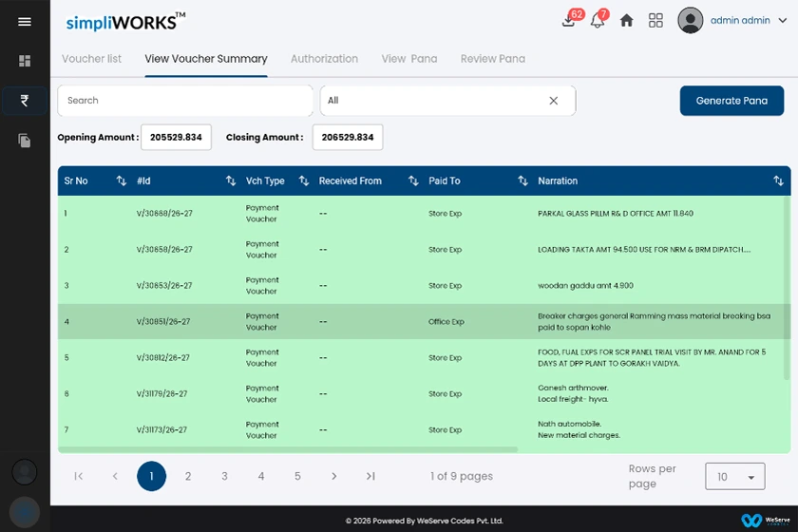Open the All filter dropdown
The height and width of the screenshot is (532, 798).
pos(447,101)
